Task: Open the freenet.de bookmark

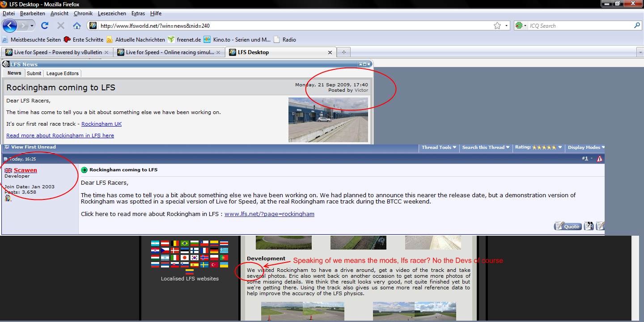Action: pos(185,40)
